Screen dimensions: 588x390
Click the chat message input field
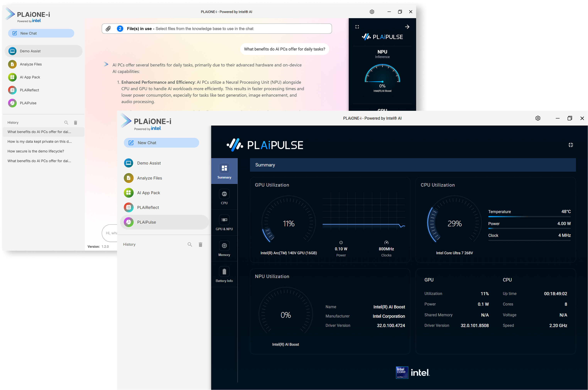[x=110, y=233]
